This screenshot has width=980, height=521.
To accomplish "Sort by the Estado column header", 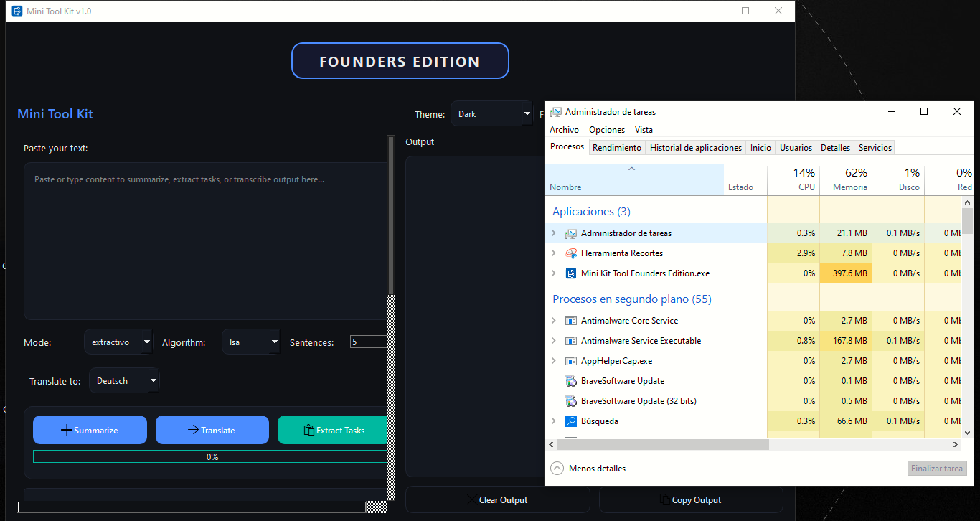I will [745, 179].
